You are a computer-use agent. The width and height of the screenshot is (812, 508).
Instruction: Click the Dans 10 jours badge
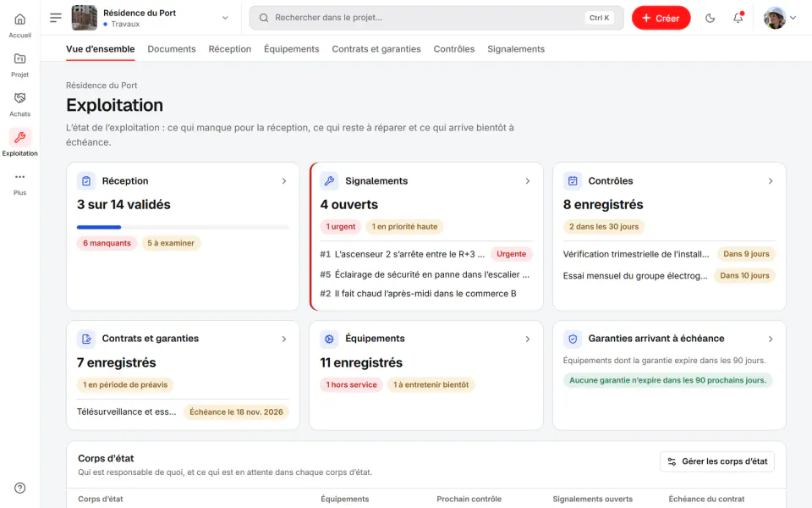point(744,276)
